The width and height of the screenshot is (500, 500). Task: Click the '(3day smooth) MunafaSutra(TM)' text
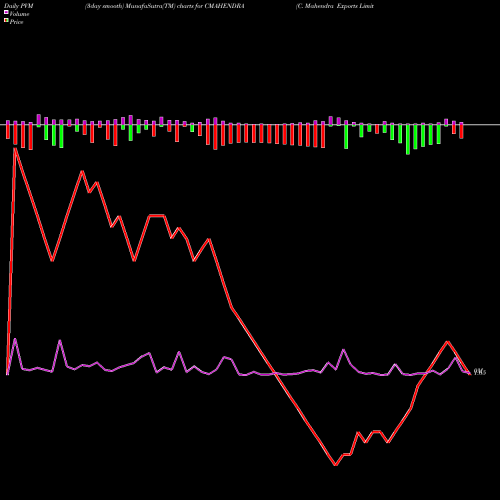pyautogui.click(x=130, y=6)
